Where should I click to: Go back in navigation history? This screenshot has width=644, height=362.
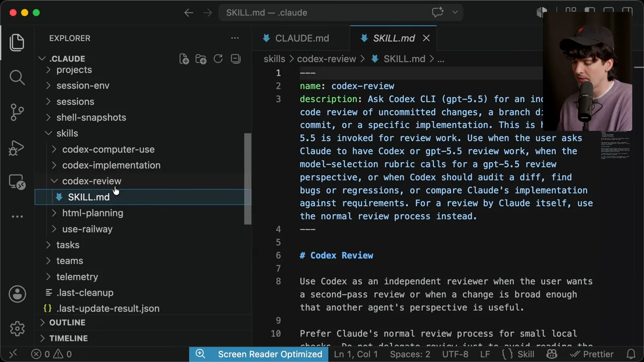(x=189, y=13)
